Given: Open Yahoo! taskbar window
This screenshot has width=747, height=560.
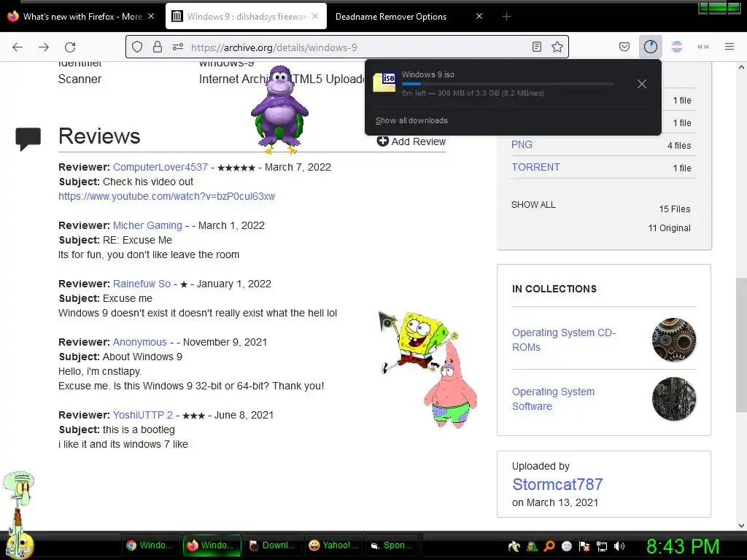Looking at the screenshot, I should 334,545.
